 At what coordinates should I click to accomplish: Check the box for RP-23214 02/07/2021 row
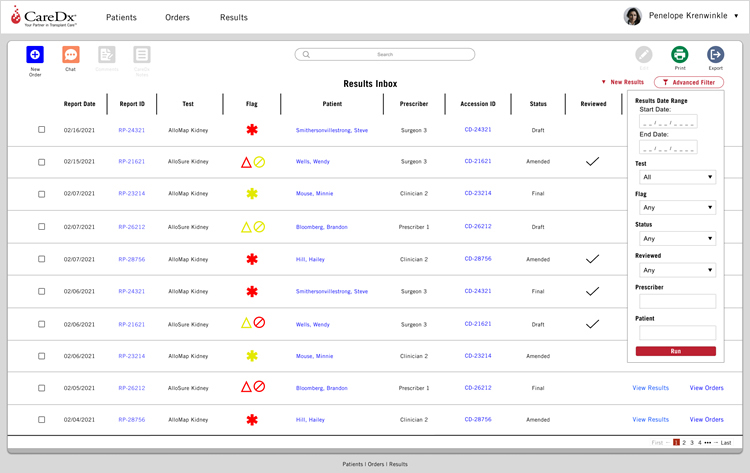point(42,194)
